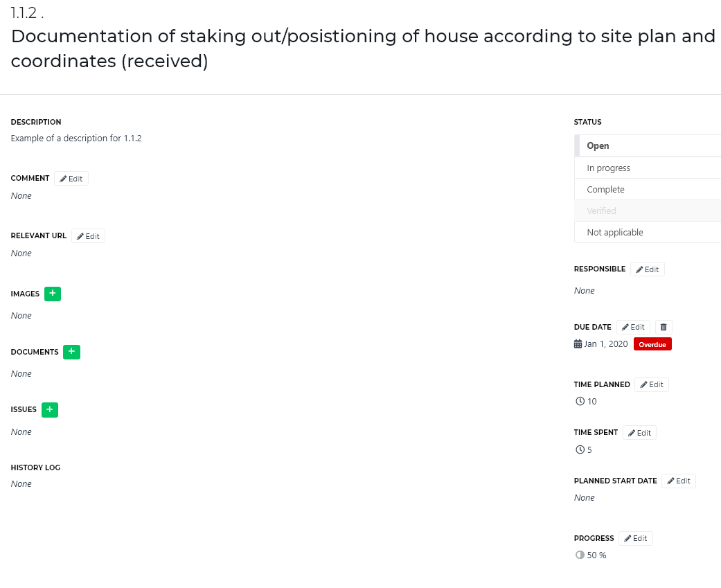
Task: Set status to In progress
Action: (x=648, y=168)
